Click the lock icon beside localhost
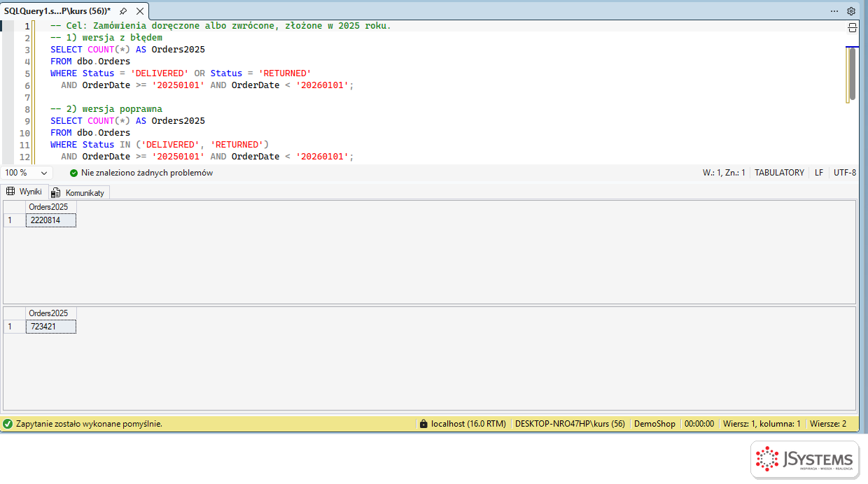868x484 pixels. tap(423, 424)
